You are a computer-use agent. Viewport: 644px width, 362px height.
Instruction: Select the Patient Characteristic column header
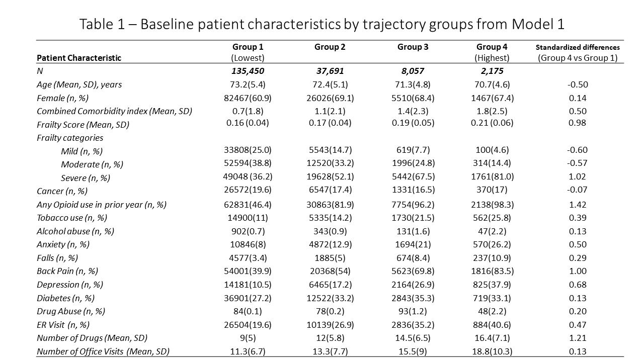[x=79, y=58]
